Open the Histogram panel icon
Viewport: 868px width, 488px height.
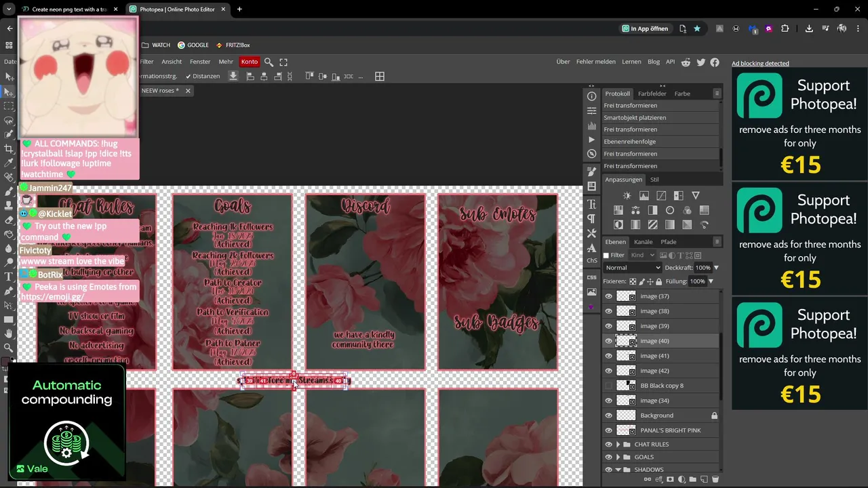pyautogui.click(x=591, y=125)
